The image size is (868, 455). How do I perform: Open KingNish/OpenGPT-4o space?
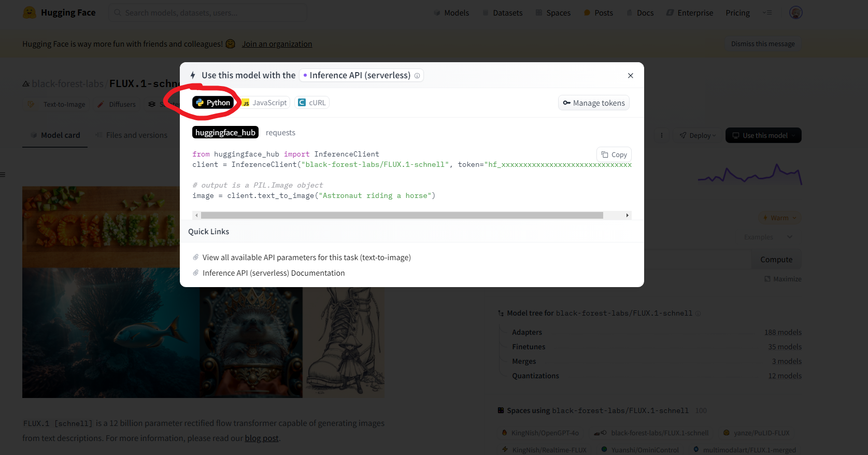[x=540, y=433]
